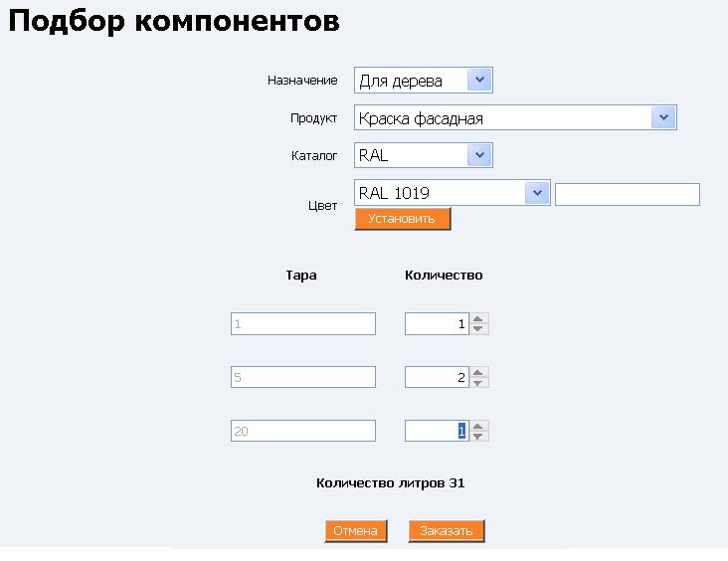The height and width of the screenshot is (561, 728).
Task: Click the Тара field containing 1
Action: click(303, 324)
